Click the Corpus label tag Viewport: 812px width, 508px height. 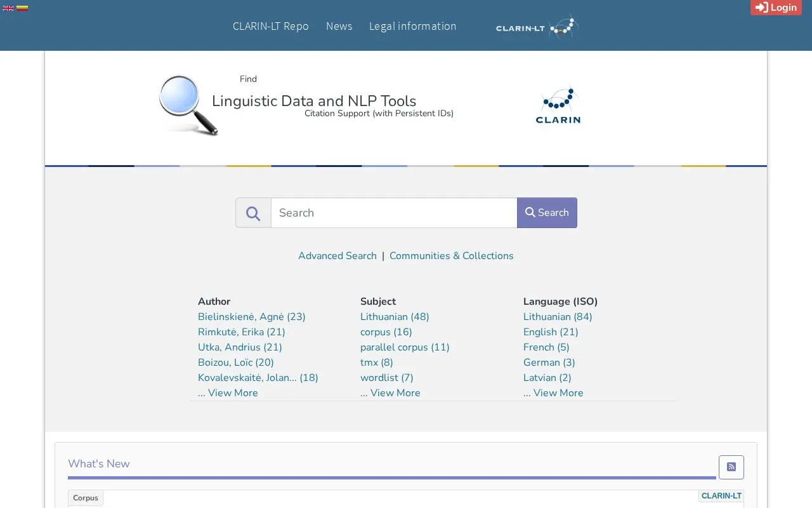pos(86,498)
